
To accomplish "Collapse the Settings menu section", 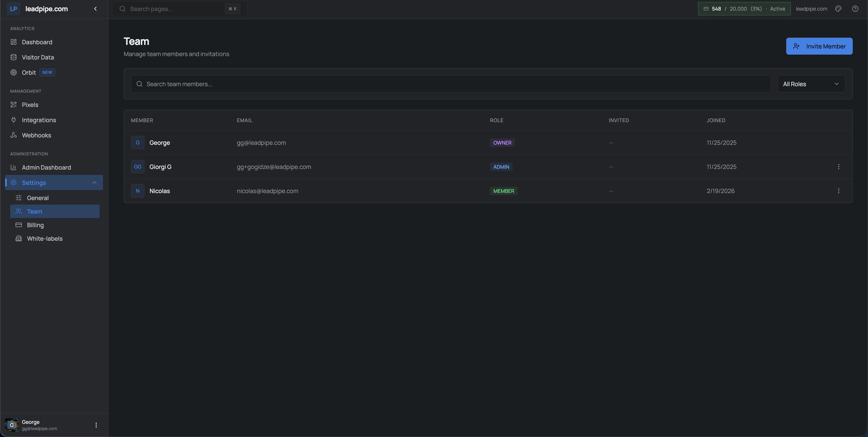I will [x=94, y=183].
